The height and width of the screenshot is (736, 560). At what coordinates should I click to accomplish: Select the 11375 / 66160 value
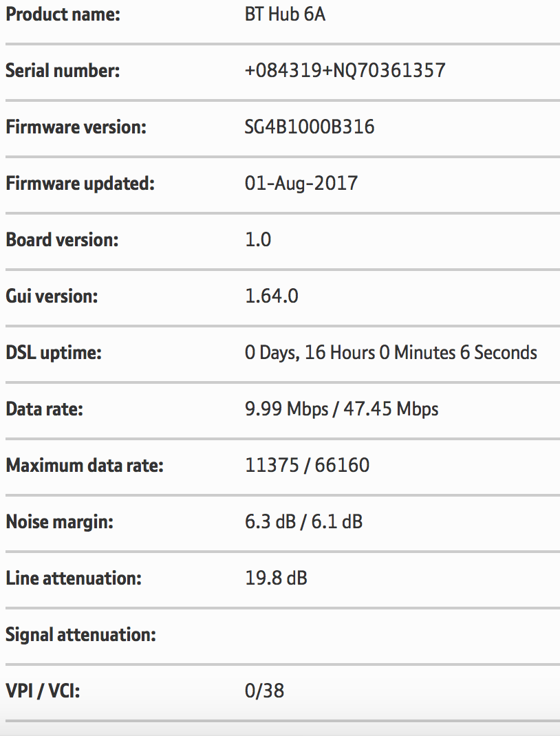(x=307, y=466)
